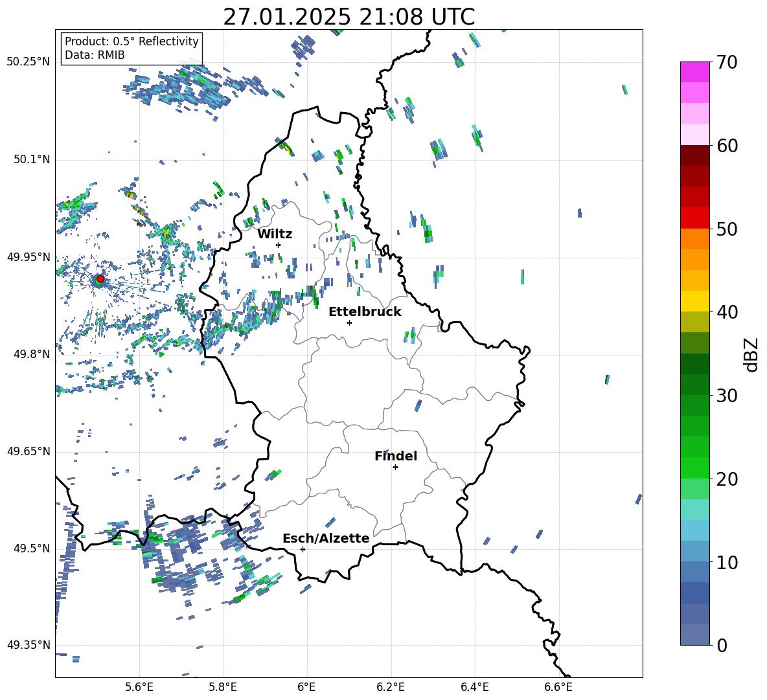Click the latitude label 50.25°N
Viewport: 767px width, 700px height.
[x=29, y=62]
